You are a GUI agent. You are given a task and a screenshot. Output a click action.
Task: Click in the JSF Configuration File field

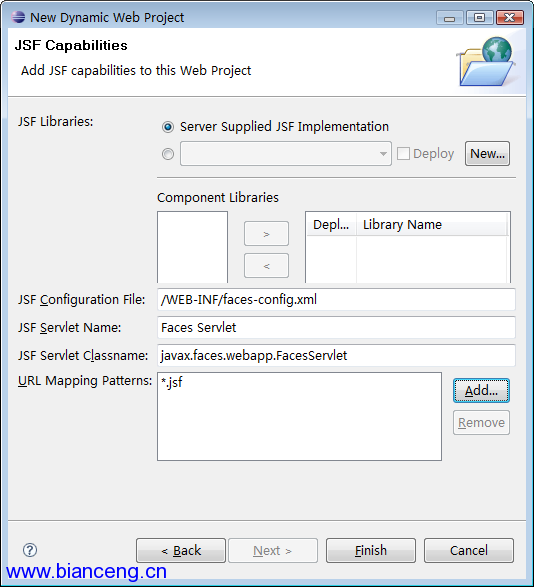pos(336,299)
